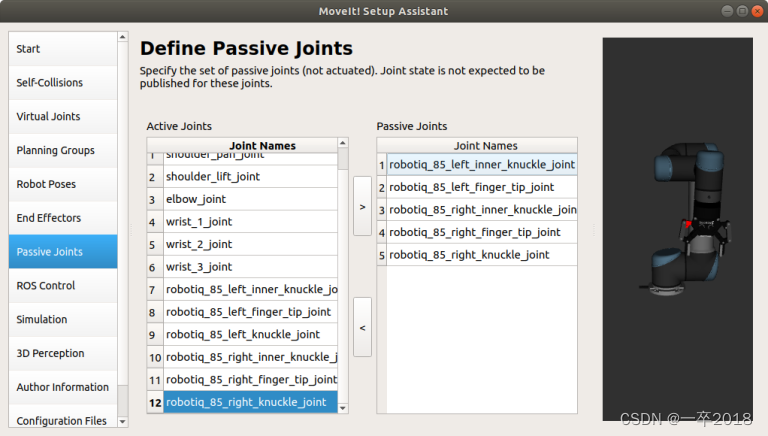Screen dimensions: 768x436
Task: Click the sidebar scroll-up arrow
Action: [x=123, y=37]
